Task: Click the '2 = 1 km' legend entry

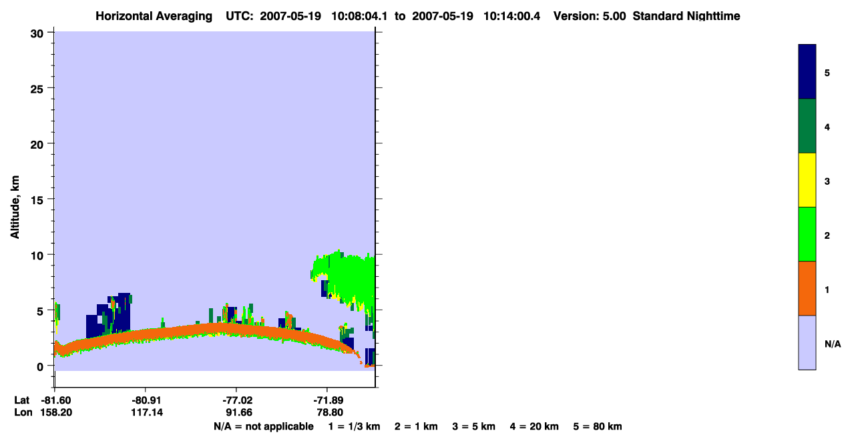Action: point(416,426)
